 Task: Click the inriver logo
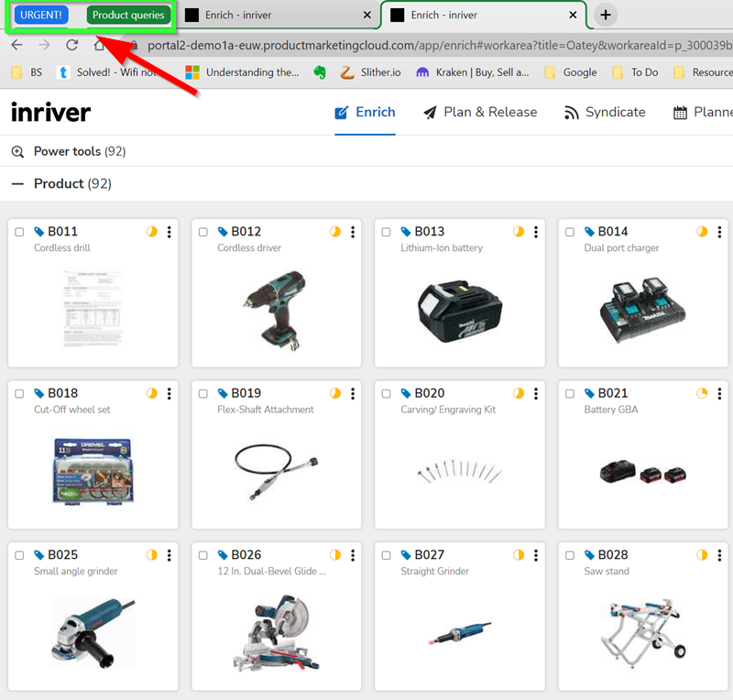pyautogui.click(x=50, y=112)
